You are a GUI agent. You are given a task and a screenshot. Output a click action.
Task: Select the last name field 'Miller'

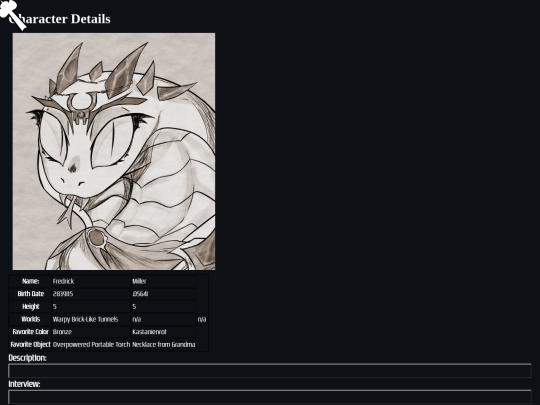click(x=163, y=281)
